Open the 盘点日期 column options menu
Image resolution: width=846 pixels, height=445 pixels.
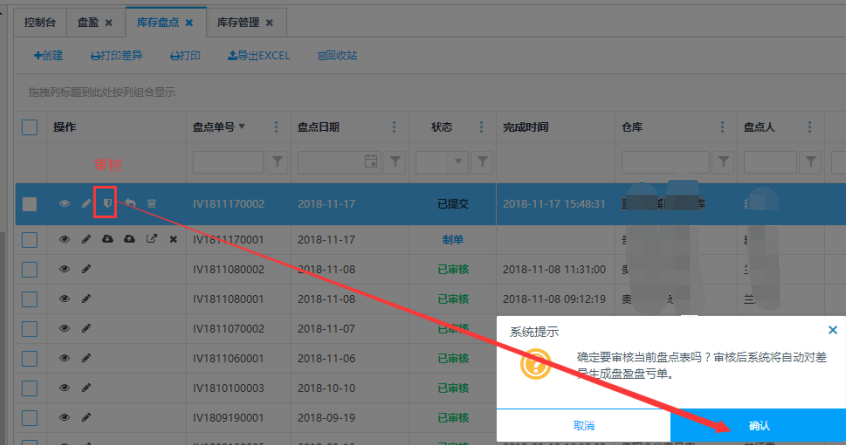tap(396, 127)
